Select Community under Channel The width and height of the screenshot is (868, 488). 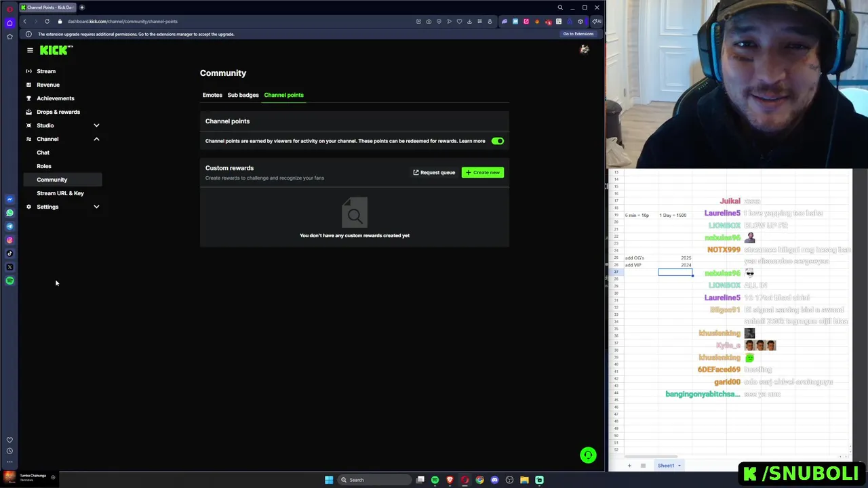pos(62,180)
